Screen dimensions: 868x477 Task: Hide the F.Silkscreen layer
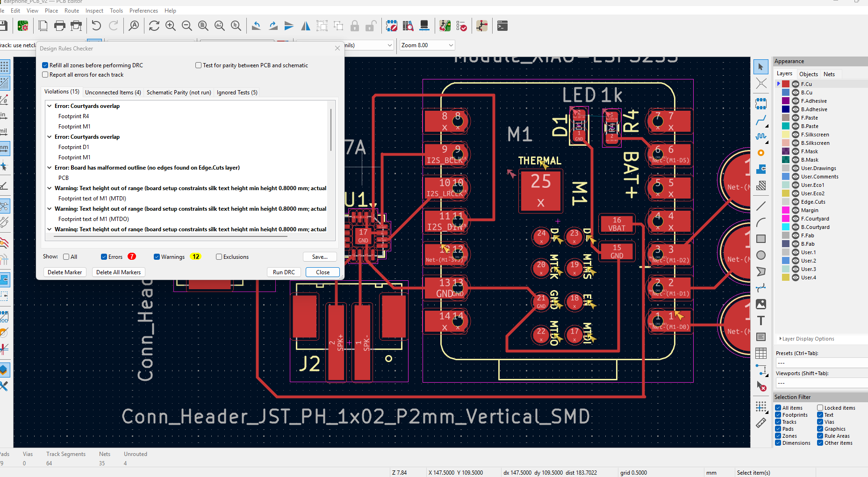[795, 135]
